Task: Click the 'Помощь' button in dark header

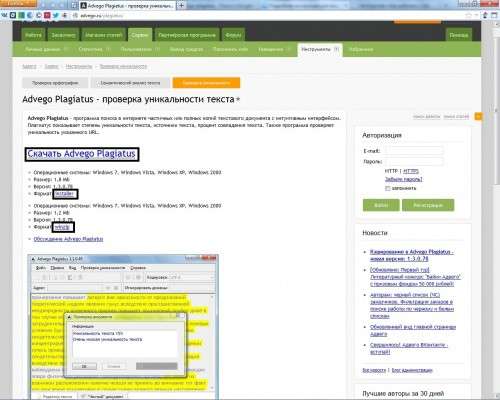Action: [x=459, y=35]
